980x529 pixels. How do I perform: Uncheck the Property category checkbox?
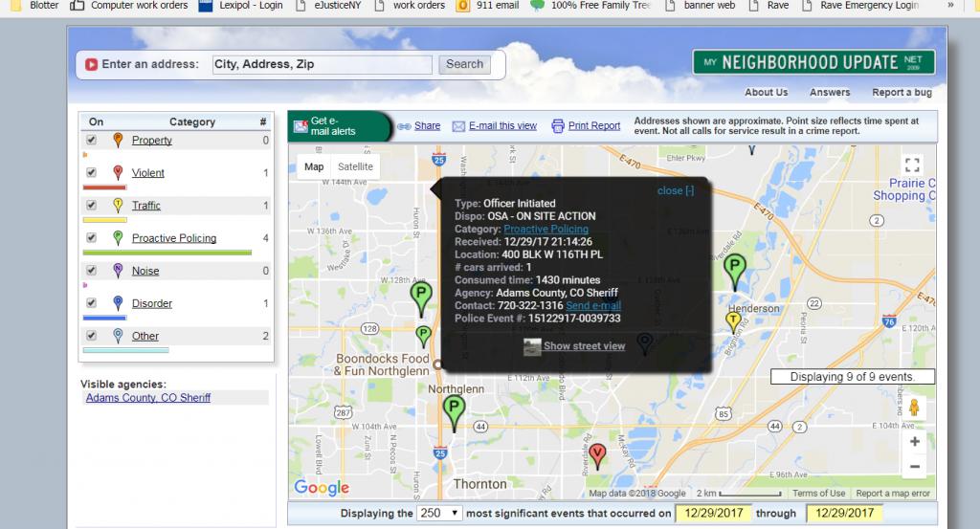pyautogui.click(x=92, y=141)
